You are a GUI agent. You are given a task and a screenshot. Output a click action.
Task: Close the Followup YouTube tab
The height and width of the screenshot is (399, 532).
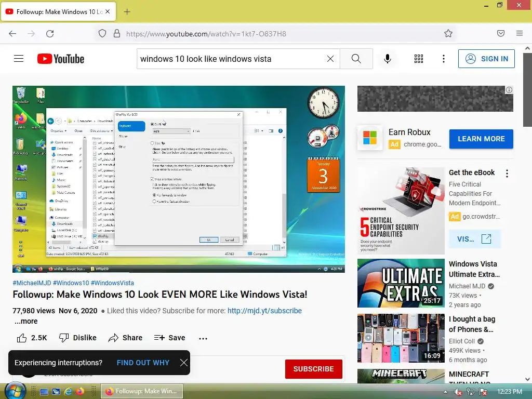coord(108,11)
